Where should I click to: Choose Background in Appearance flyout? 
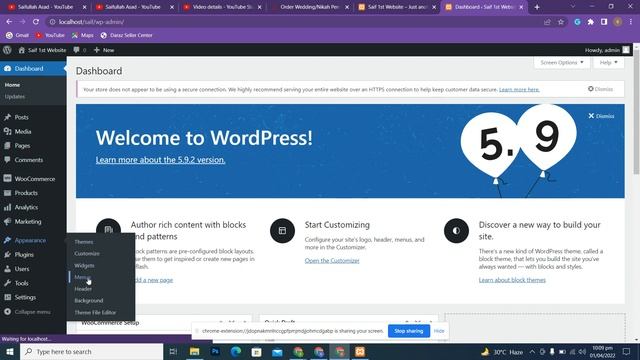(x=89, y=300)
